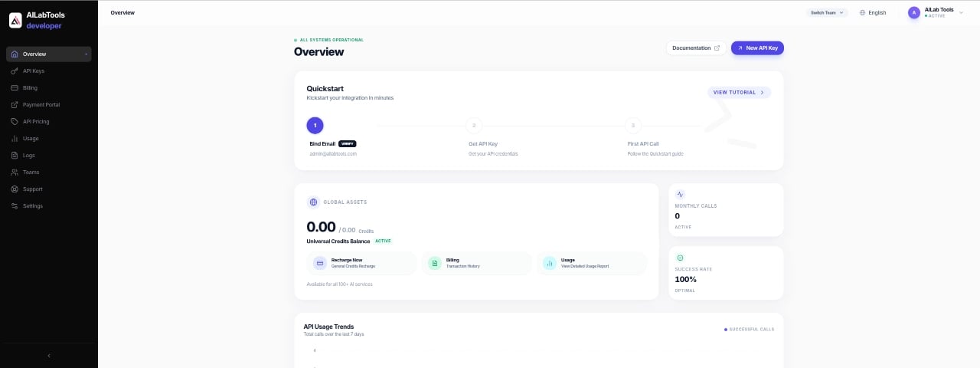Viewport: 980px width, 368px height.
Task: Click the Verify badge next to Bind Email
Action: click(348, 143)
